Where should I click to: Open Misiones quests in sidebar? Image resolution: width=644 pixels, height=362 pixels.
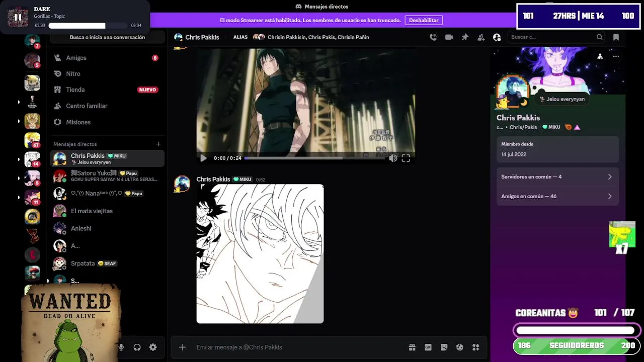107,122
